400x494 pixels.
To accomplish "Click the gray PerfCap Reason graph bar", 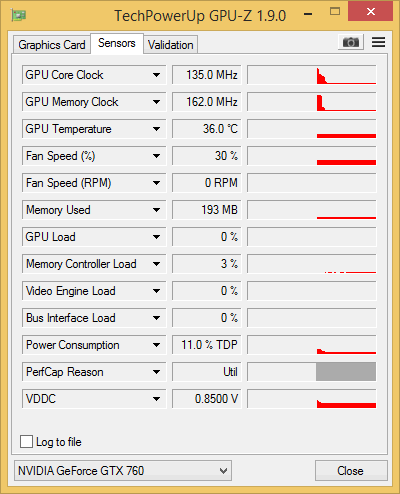I will [346, 372].
